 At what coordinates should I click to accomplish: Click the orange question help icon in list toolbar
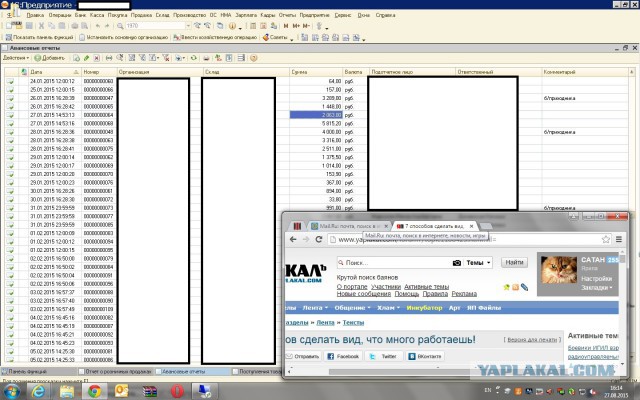coord(253,58)
